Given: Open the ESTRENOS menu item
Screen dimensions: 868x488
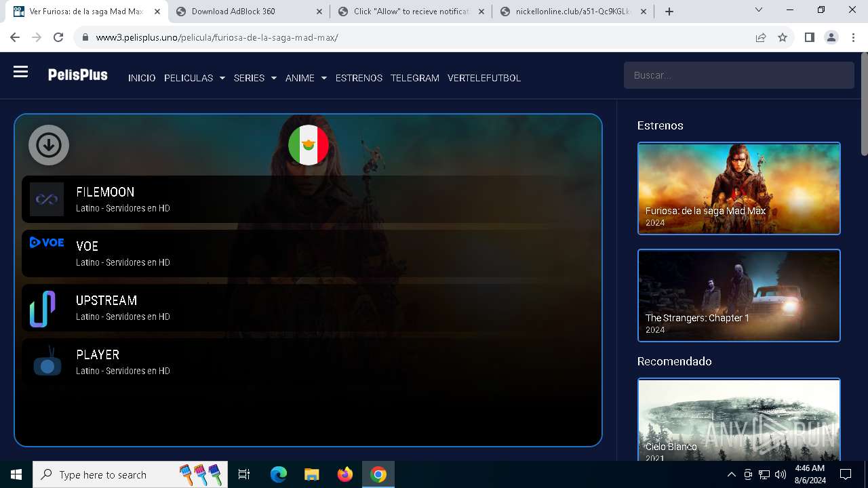Looking at the screenshot, I should click(x=359, y=78).
